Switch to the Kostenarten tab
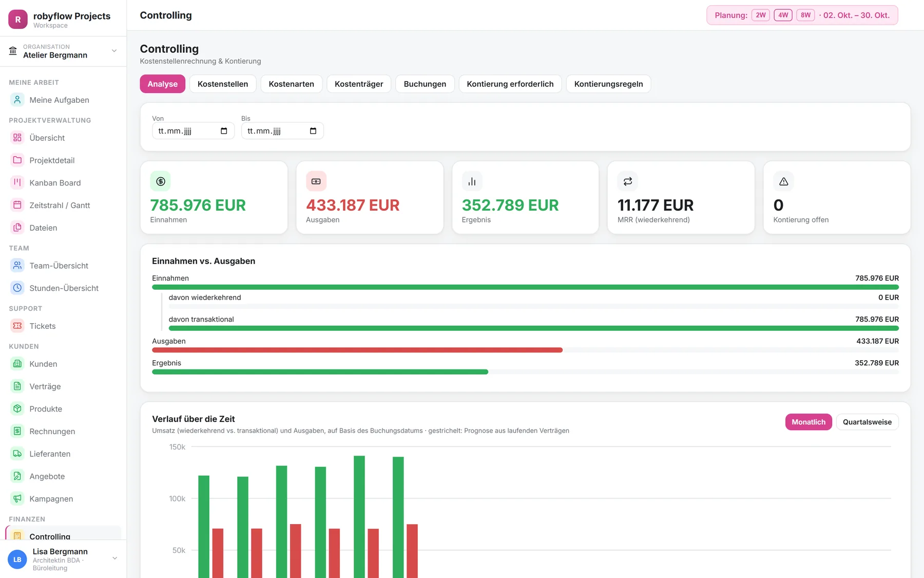The height and width of the screenshot is (578, 924). (x=292, y=84)
